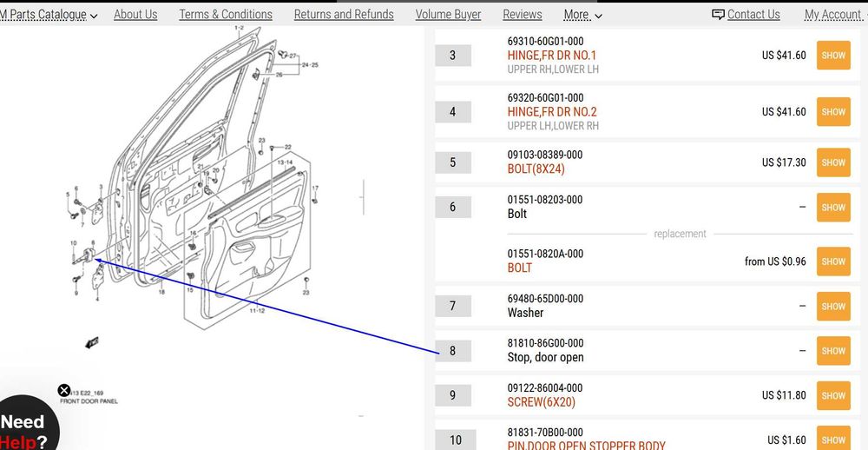Show prices for HINGE,FR DR NO.2
Image resolution: width=868 pixels, height=450 pixels.
(833, 112)
